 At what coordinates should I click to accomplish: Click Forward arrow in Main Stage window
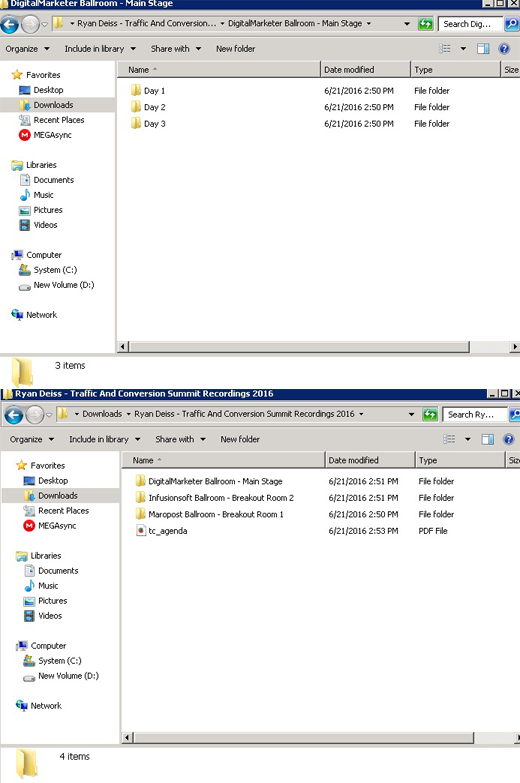click(x=30, y=24)
